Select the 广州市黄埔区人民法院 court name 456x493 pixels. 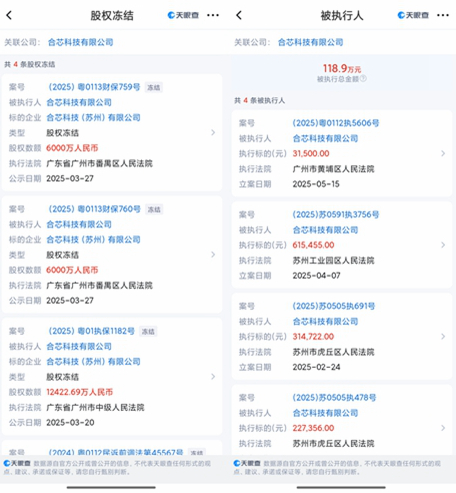pos(333,169)
